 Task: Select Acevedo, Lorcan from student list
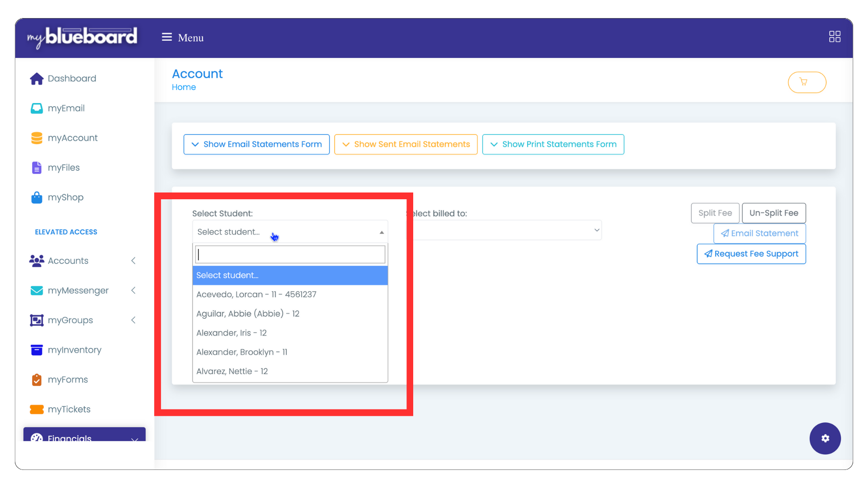coord(256,295)
